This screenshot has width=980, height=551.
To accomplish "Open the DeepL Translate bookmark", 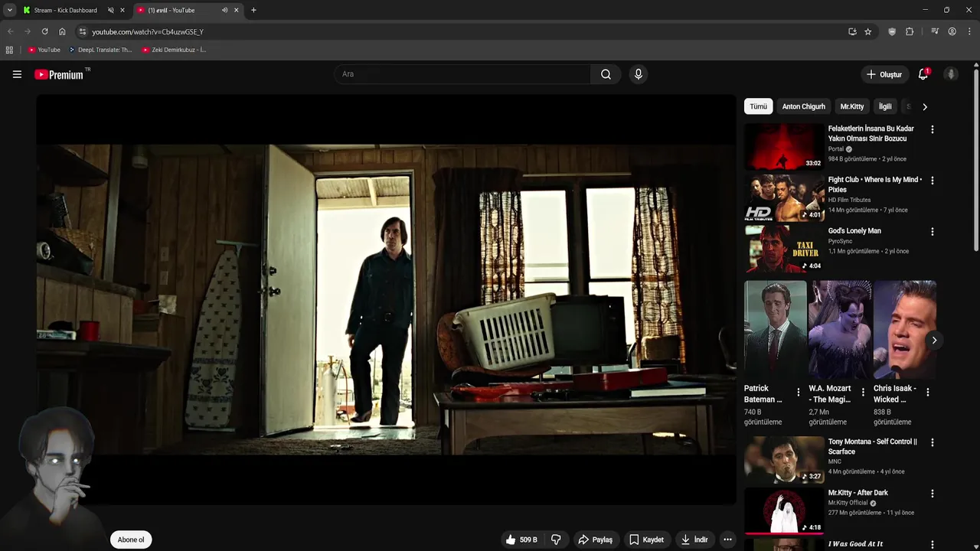I will (100, 50).
